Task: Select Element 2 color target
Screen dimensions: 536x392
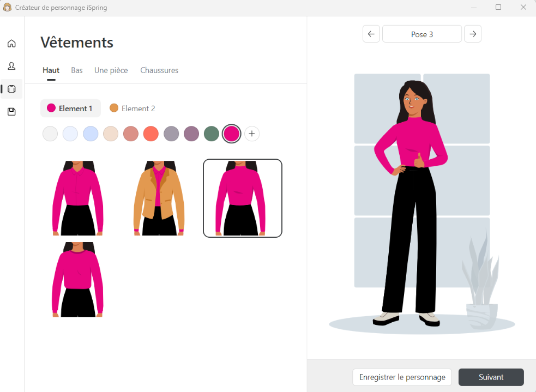Action: click(x=133, y=108)
